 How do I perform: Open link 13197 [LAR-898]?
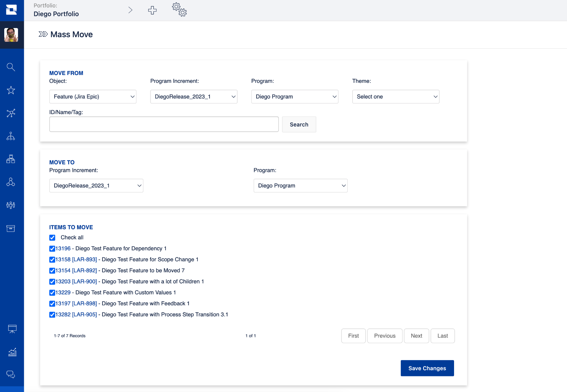[x=76, y=303]
